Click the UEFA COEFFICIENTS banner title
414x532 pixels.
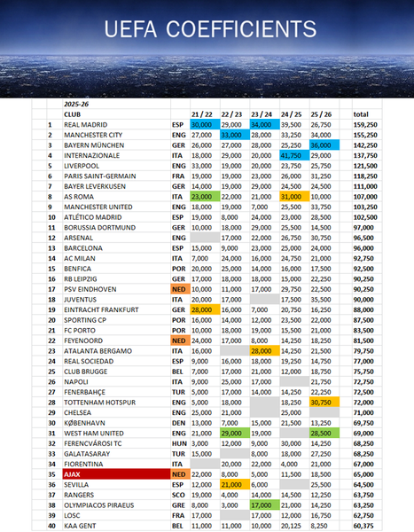click(210, 29)
